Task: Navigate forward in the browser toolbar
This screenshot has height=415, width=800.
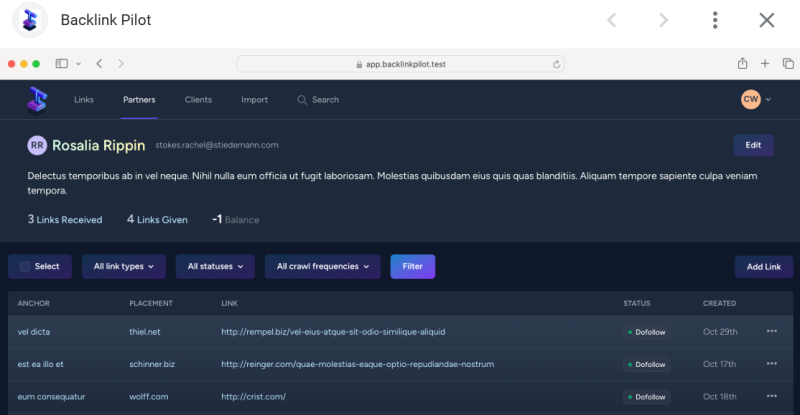Action: pos(121,64)
